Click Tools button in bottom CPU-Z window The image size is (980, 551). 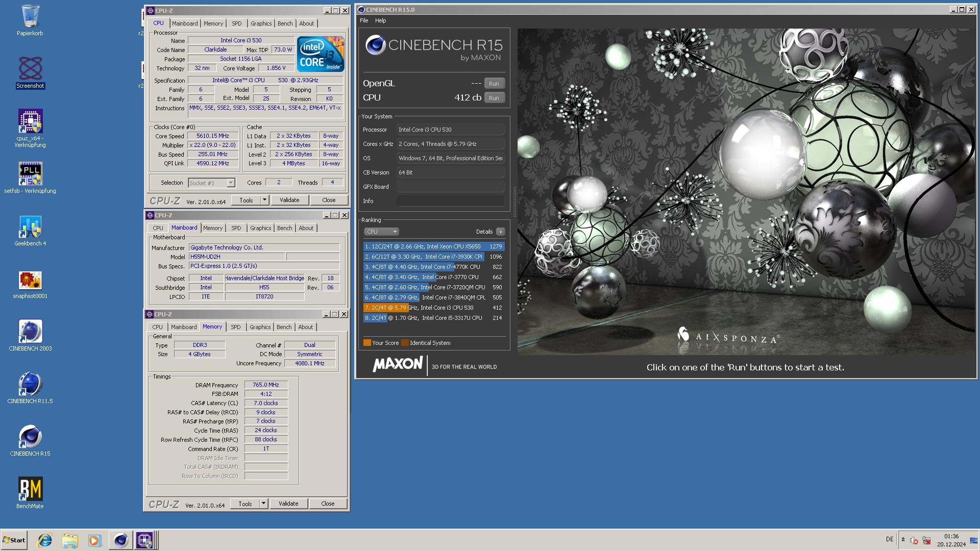[x=245, y=504]
